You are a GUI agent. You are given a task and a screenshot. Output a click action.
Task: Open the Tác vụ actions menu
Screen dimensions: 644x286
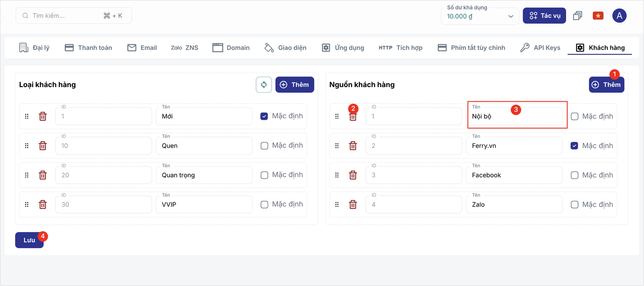(544, 16)
